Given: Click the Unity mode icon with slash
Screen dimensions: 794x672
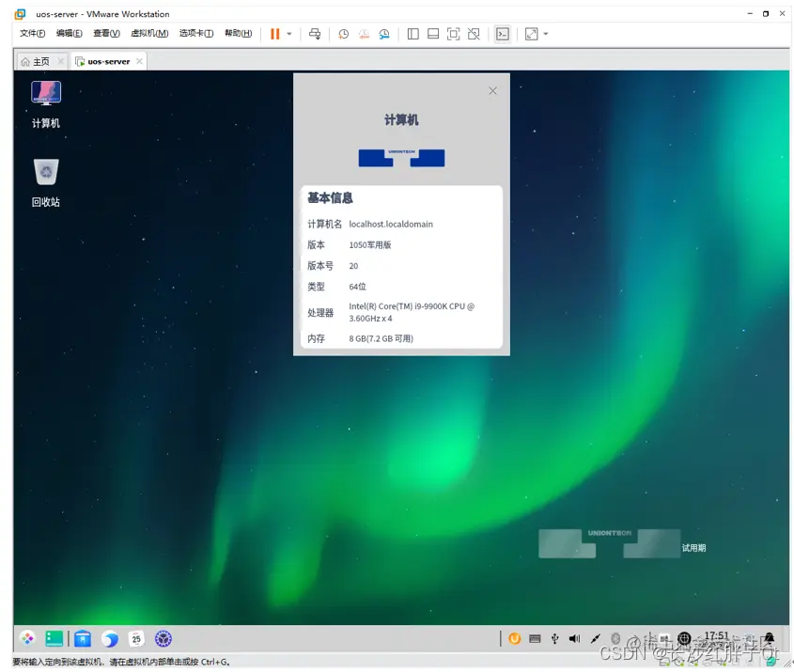Looking at the screenshot, I should pyautogui.click(x=474, y=34).
